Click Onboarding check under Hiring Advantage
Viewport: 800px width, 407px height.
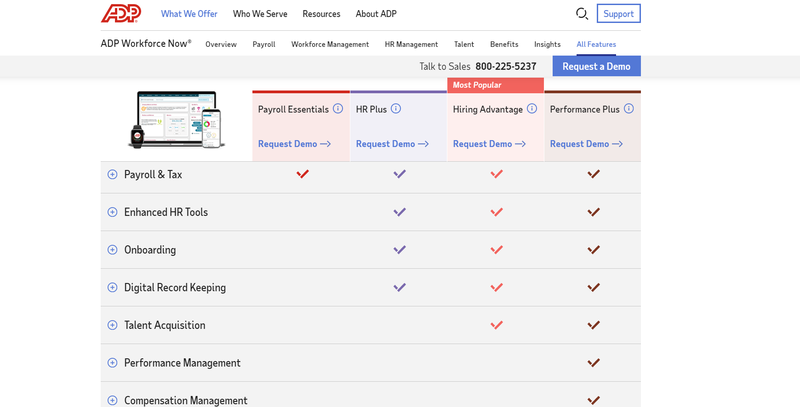tap(496, 249)
